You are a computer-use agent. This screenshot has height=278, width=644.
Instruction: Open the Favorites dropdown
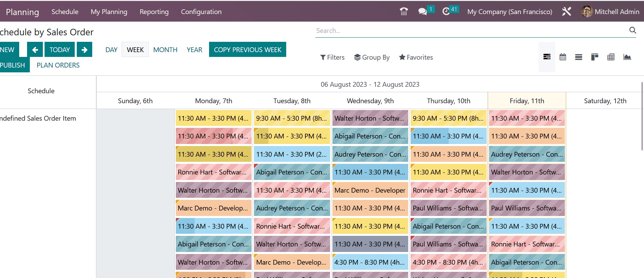coord(416,57)
